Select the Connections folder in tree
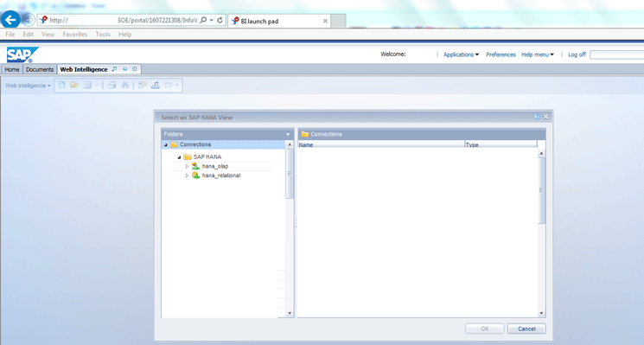This screenshot has height=345, width=644. coord(190,144)
